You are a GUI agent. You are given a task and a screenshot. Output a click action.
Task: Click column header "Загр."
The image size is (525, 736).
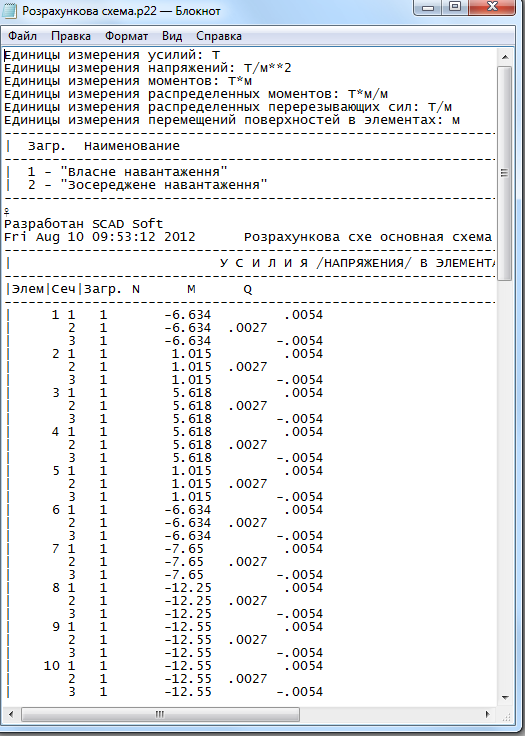102,289
